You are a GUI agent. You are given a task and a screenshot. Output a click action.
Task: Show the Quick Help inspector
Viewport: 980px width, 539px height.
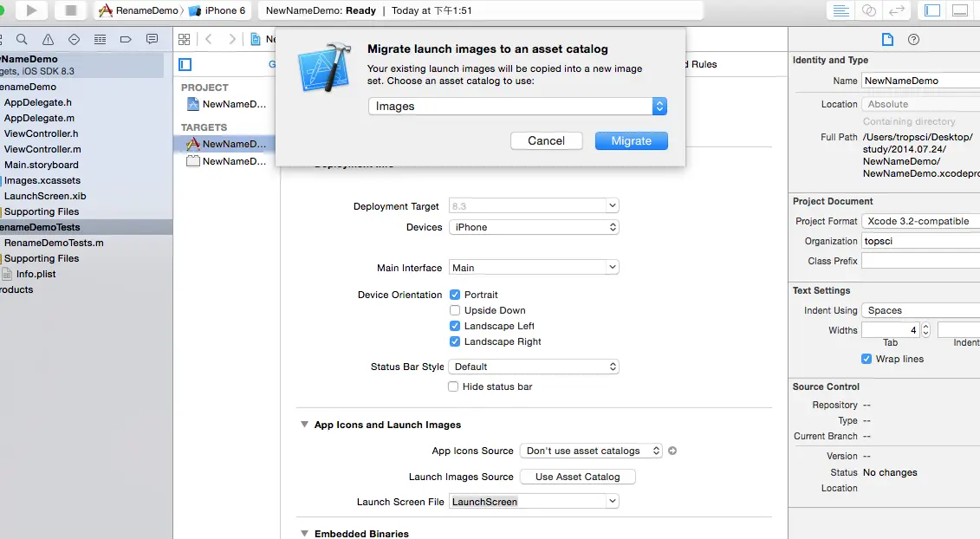coord(914,39)
